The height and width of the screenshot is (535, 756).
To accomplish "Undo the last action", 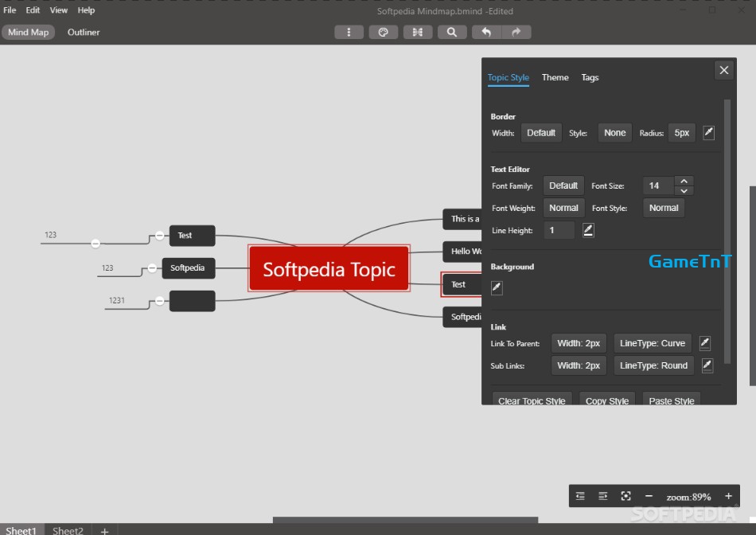I will 486,33.
